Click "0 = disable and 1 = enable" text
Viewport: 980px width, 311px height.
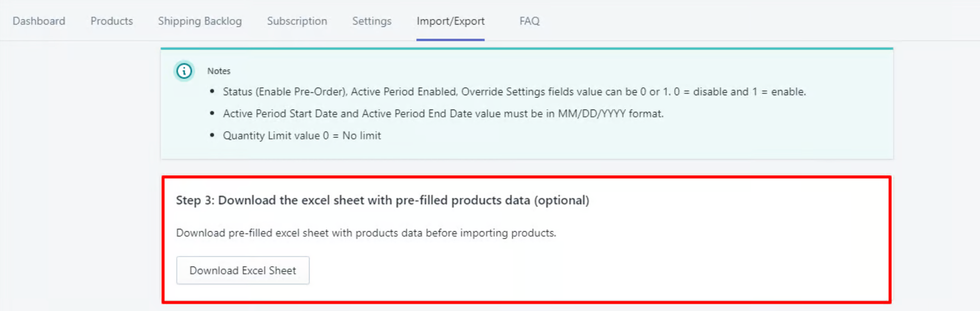[x=740, y=92]
